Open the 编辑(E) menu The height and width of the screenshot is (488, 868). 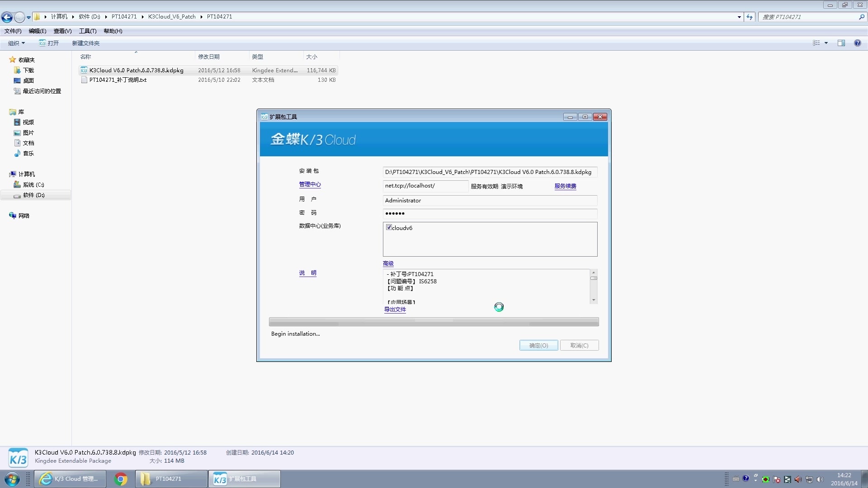point(38,31)
